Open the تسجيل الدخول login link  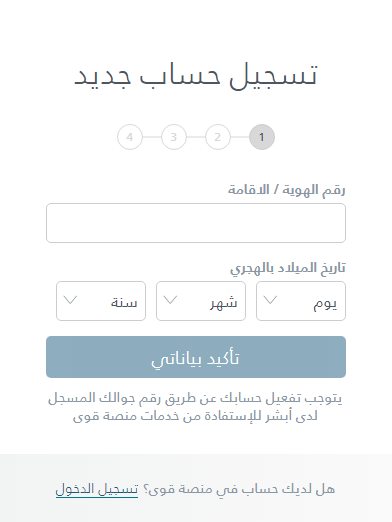[97, 489]
